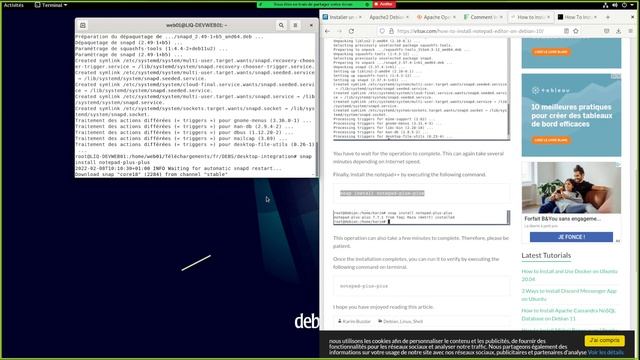Viewport: 640px width, 360px height.
Task: Close the terminal window
Action: coord(311,25)
